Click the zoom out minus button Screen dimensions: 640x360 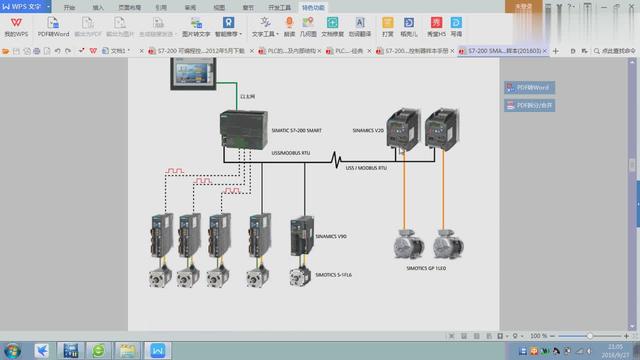(552, 336)
